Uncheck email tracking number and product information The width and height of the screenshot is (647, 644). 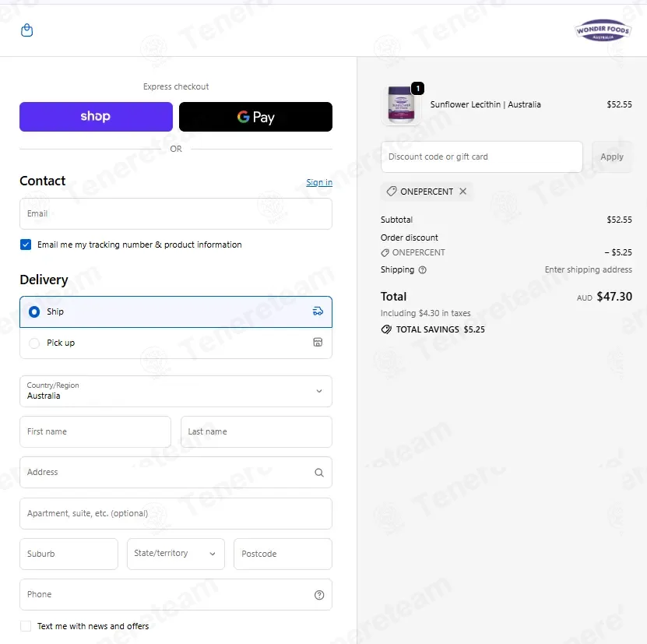pyautogui.click(x=26, y=245)
